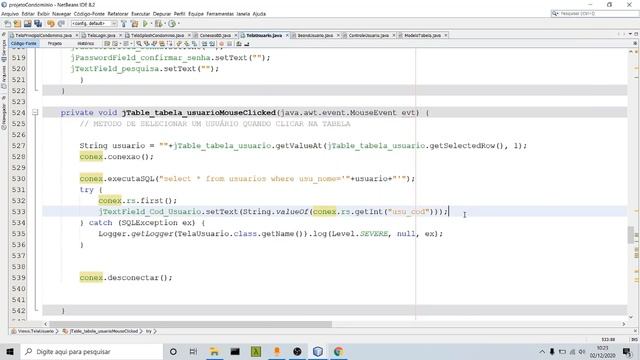Close the TelaUsuario.java tab

point(287,36)
